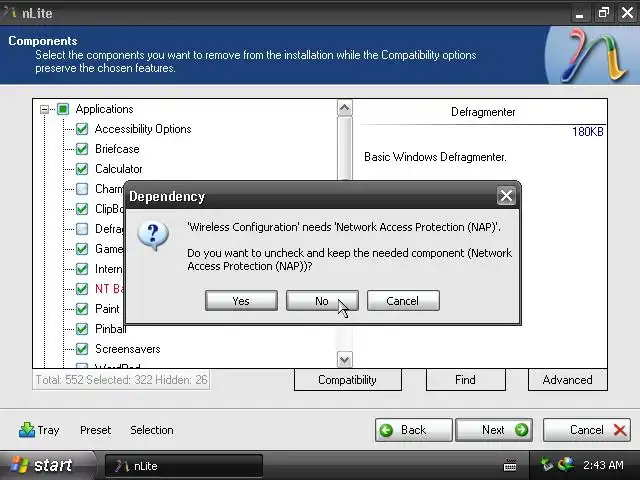Click No in the Dependency dialog

click(322, 301)
